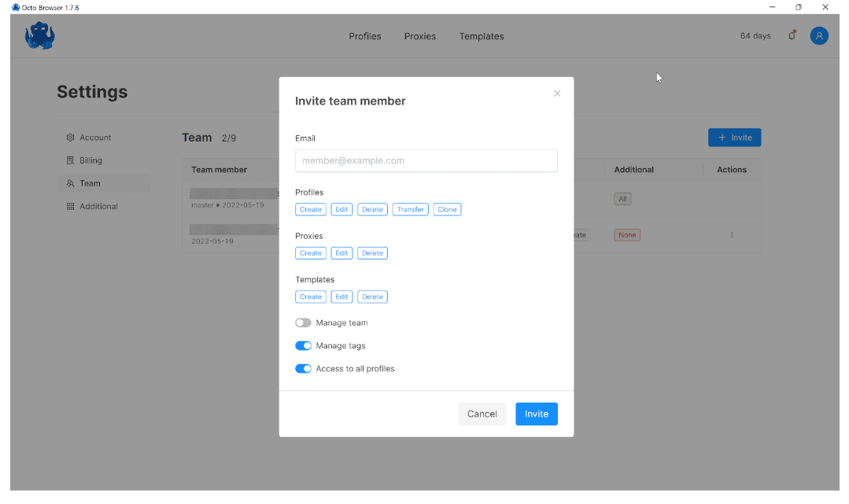Cancel the invite dialog
The height and width of the screenshot is (504, 849).
[482, 414]
